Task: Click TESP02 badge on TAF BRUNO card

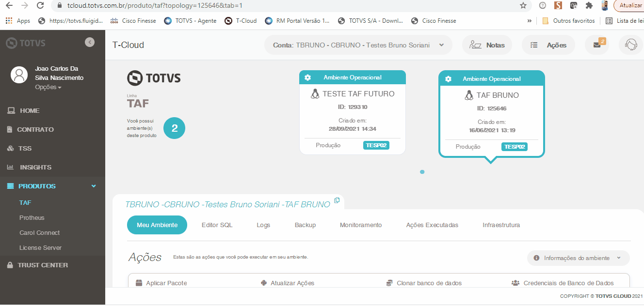Action: pos(515,147)
